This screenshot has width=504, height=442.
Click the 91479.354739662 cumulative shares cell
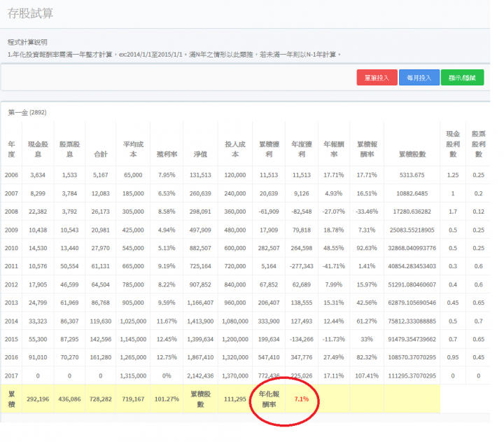coord(412,339)
